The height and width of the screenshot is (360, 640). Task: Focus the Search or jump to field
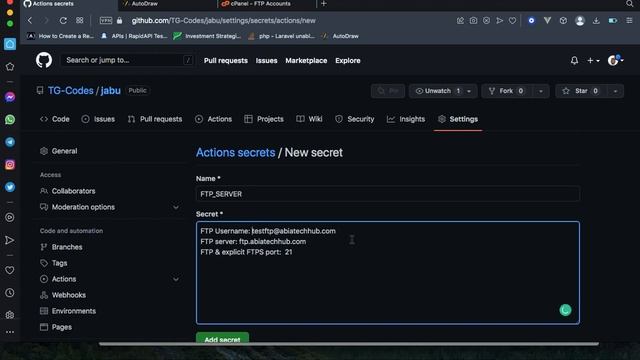(x=127, y=60)
